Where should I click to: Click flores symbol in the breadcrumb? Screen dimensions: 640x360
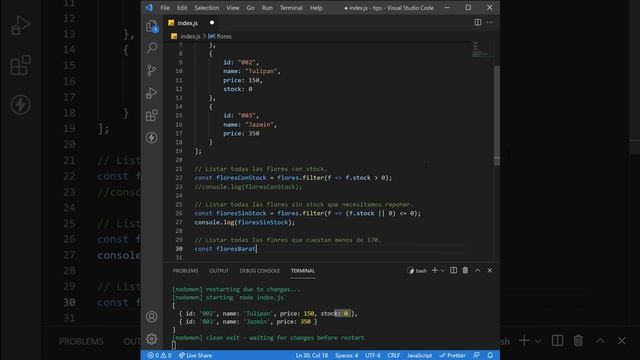[x=224, y=36]
